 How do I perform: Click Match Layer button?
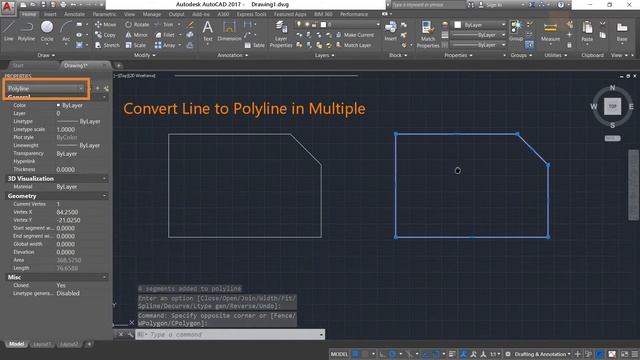click(x=353, y=45)
